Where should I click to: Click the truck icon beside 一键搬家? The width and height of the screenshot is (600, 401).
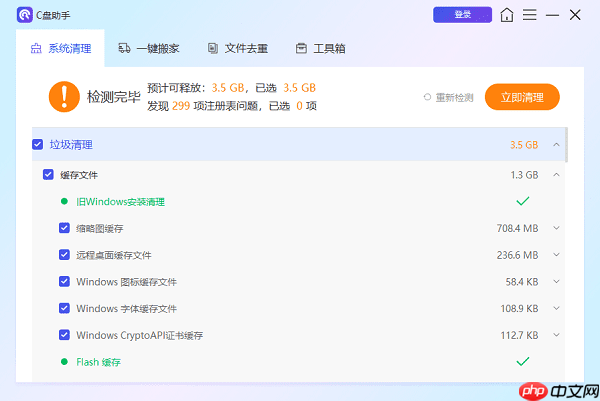(x=125, y=48)
